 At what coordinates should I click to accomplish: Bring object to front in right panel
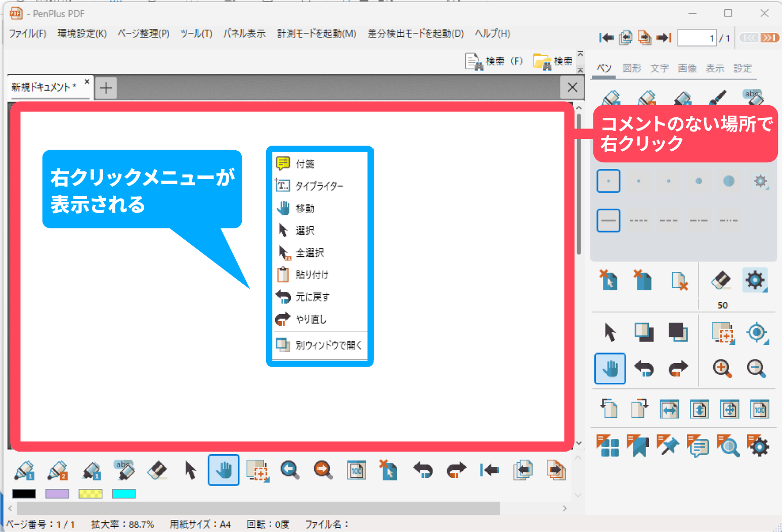pyautogui.click(x=644, y=332)
